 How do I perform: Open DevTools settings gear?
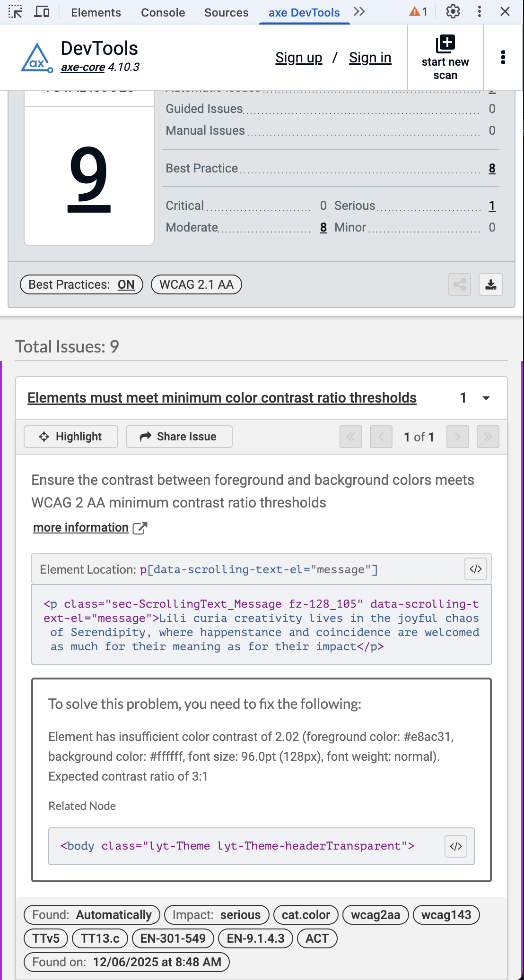[x=453, y=12]
